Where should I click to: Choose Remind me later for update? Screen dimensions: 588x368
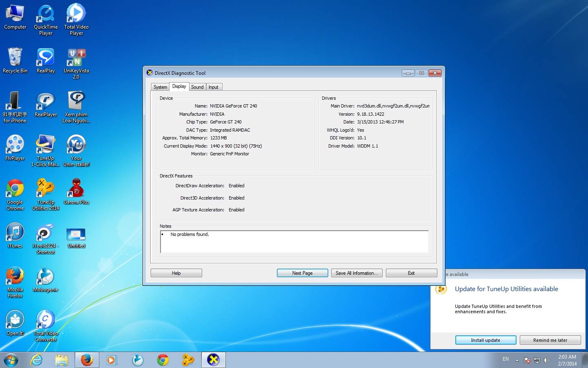click(550, 340)
